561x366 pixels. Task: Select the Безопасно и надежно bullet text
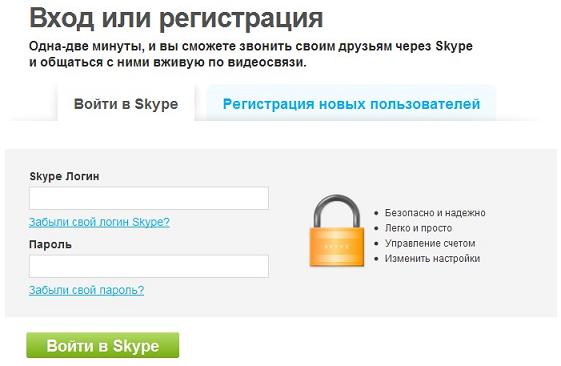click(435, 213)
